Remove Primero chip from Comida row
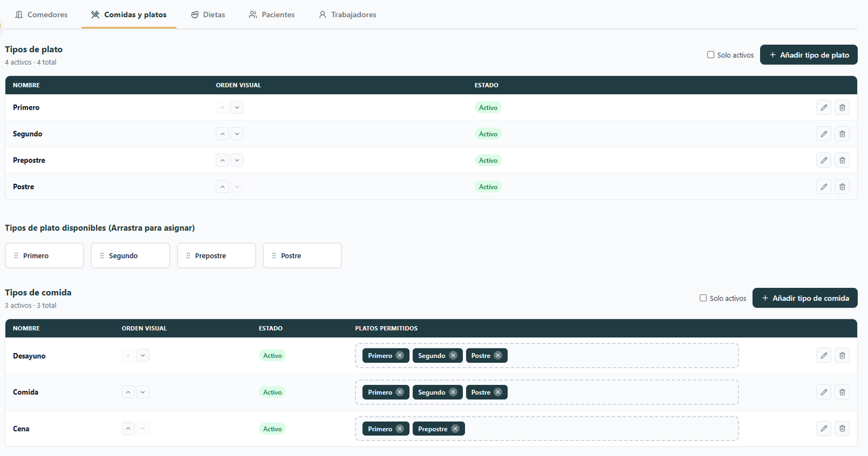Screen dimensions: 868x456 [x=400, y=392]
